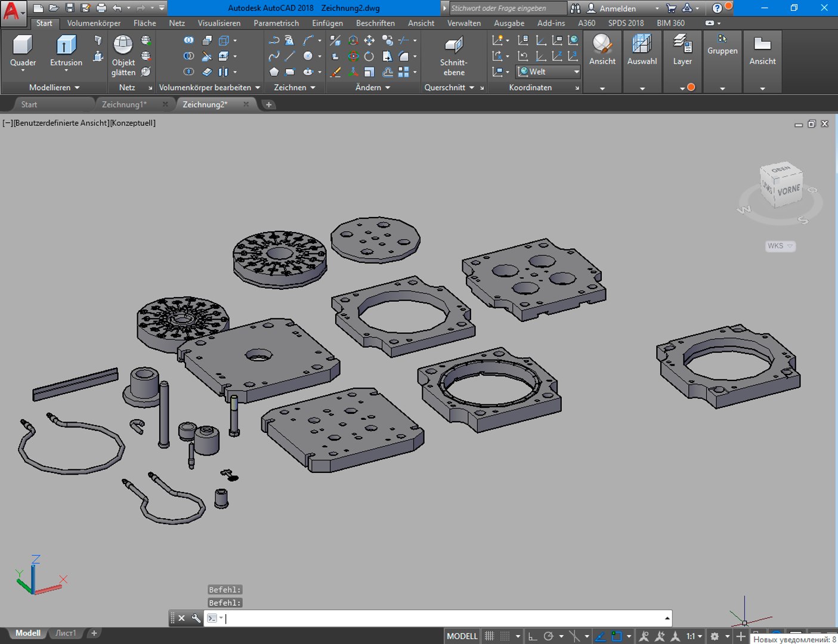Choose the pencil-brush erase icon in Ändern panel
The image size is (838, 644).
336,72
